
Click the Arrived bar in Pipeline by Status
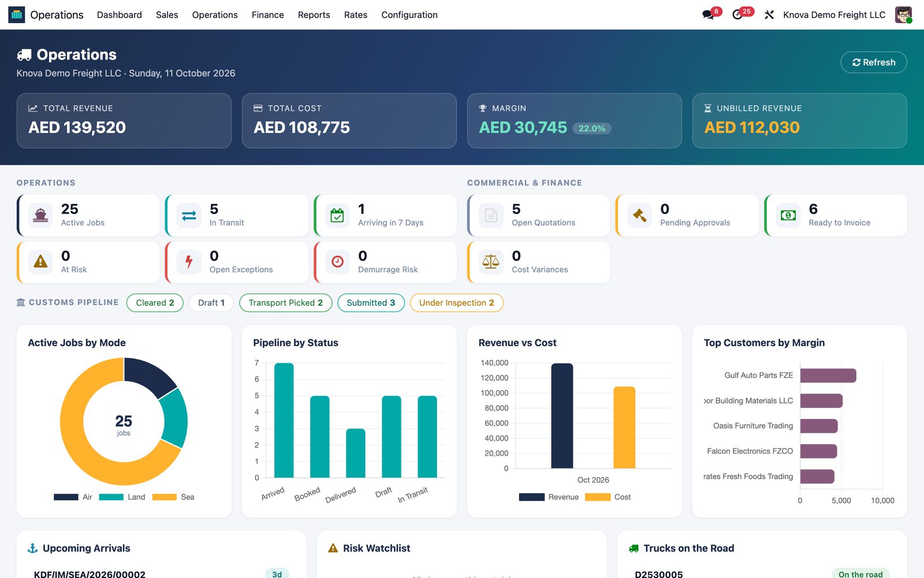tap(284, 420)
